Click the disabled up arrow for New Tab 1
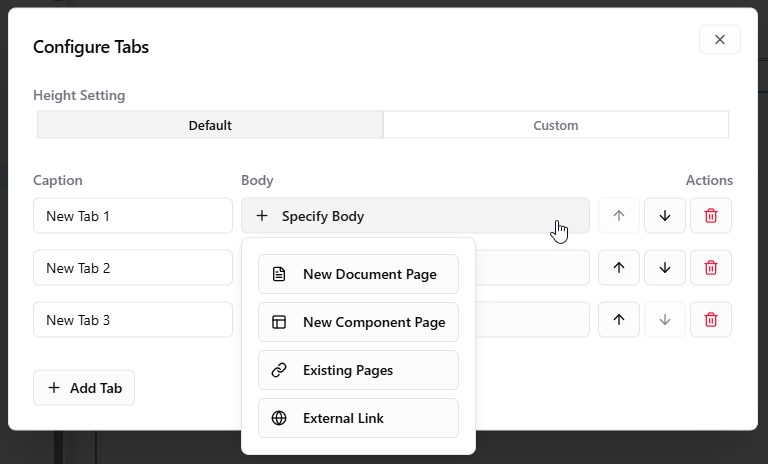 618,216
